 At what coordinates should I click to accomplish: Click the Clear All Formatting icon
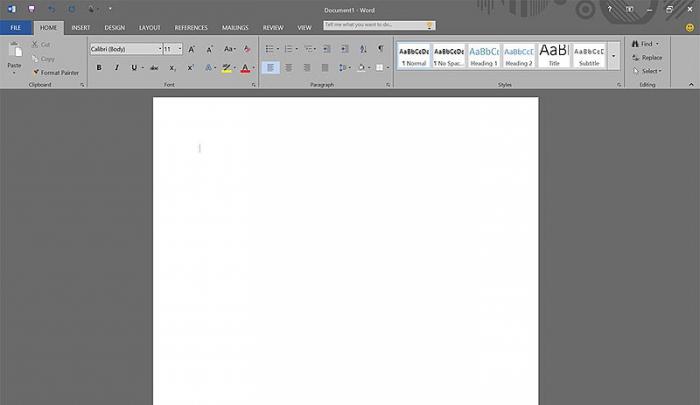click(247, 48)
